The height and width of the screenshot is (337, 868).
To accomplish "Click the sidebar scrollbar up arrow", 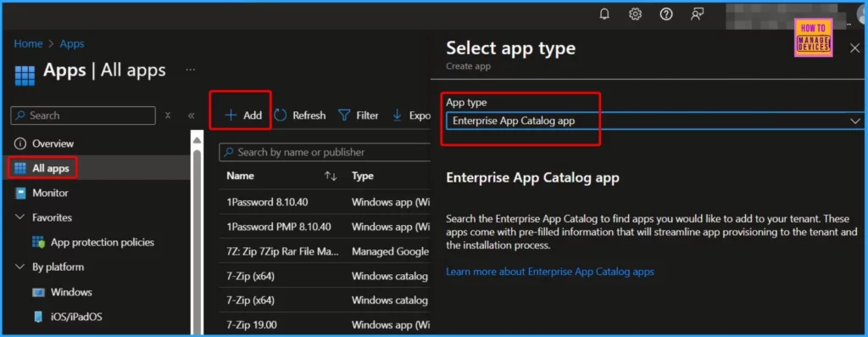I will coord(197,141).
